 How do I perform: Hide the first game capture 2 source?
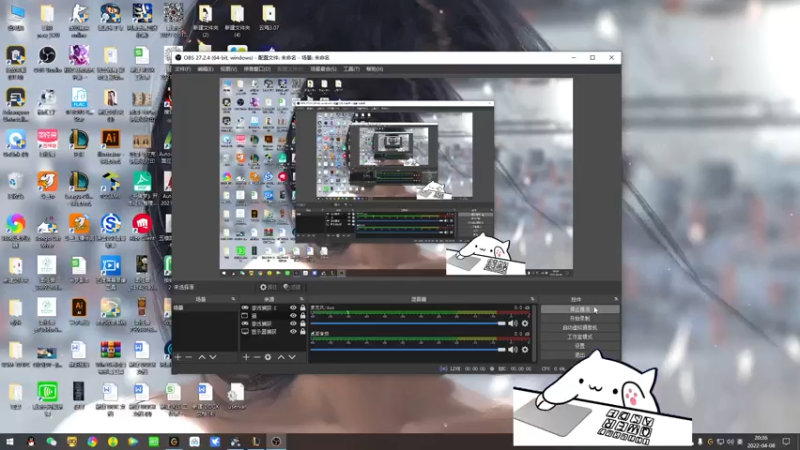293,308
